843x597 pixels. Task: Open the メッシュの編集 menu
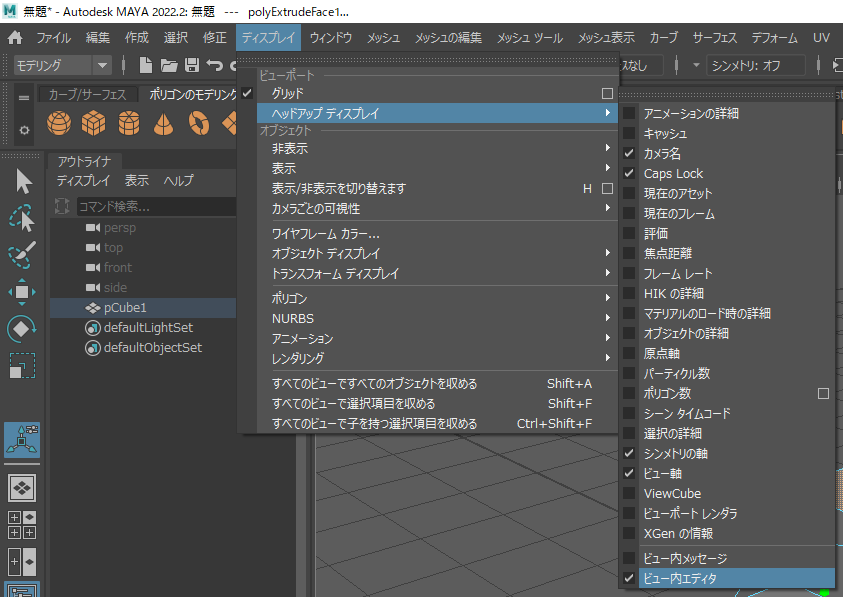(x=448, y=38)
